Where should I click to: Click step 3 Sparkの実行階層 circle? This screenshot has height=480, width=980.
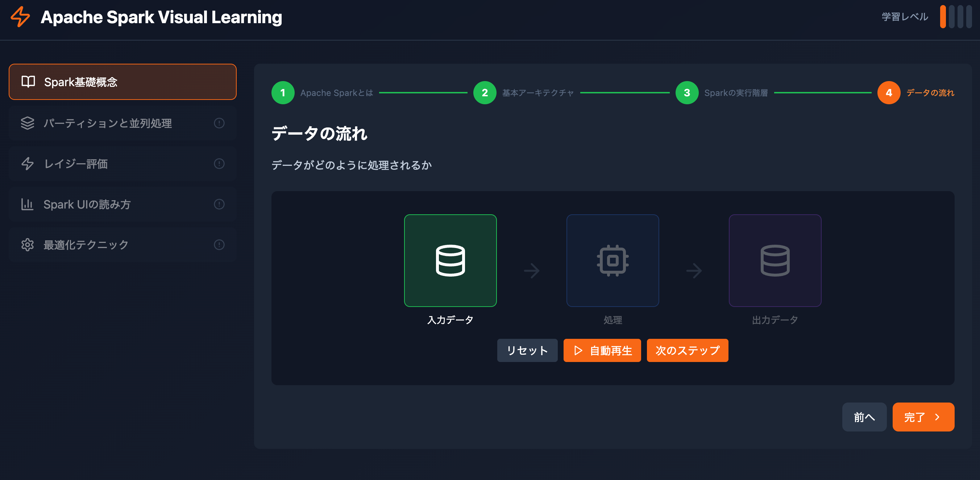click(687, 93)
